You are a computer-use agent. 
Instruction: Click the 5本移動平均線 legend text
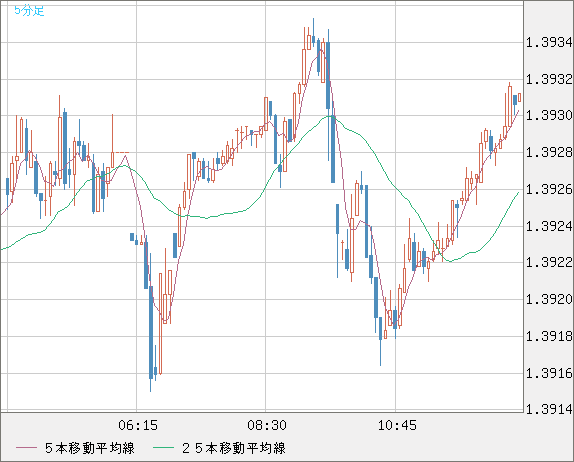tap(90, 448)
